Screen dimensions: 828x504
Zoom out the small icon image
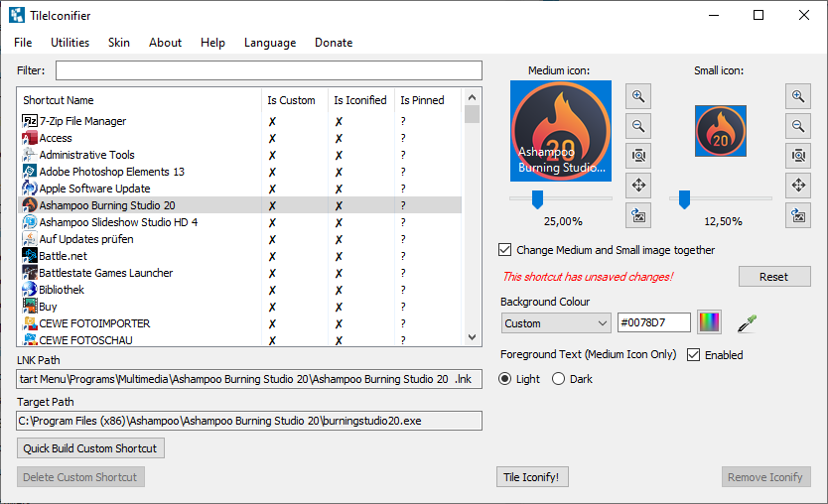click(797, 126)
